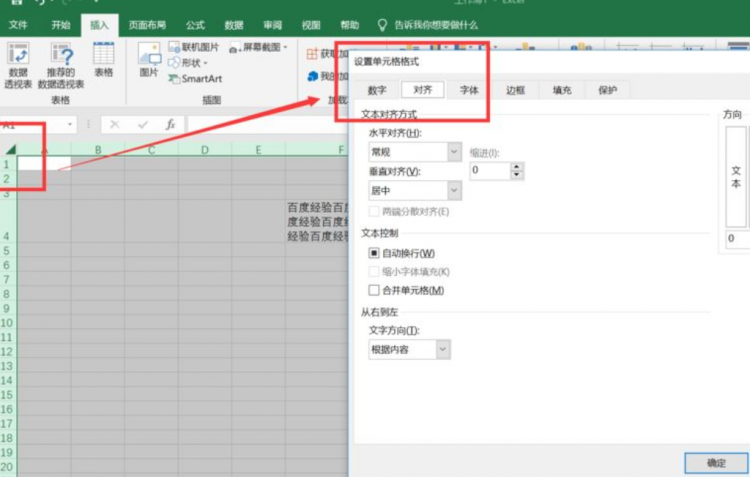Click the Get Add-ins (获取加载项) icon
750x477 pixels.
coord(312,54)
